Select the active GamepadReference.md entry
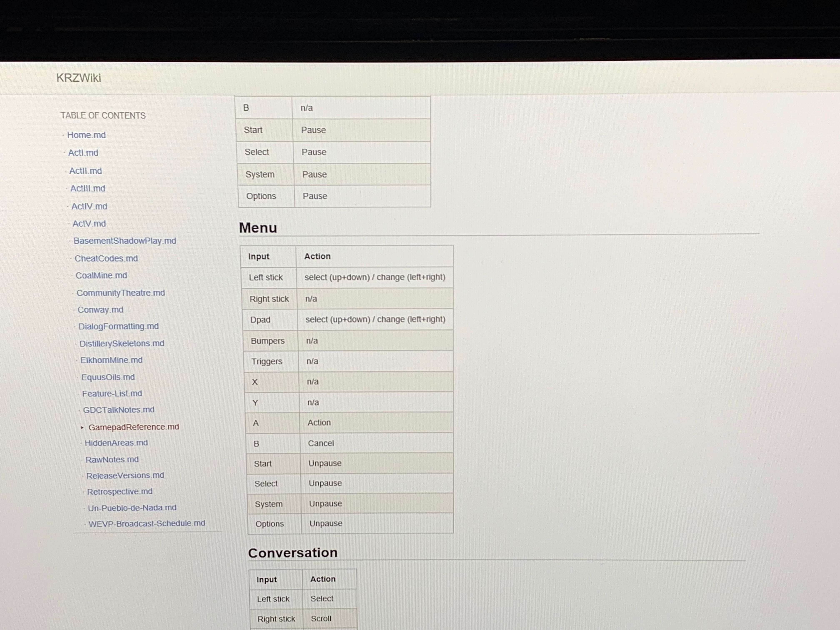The image size is (840, 630). pyautogui.click(x=133, y=427)
